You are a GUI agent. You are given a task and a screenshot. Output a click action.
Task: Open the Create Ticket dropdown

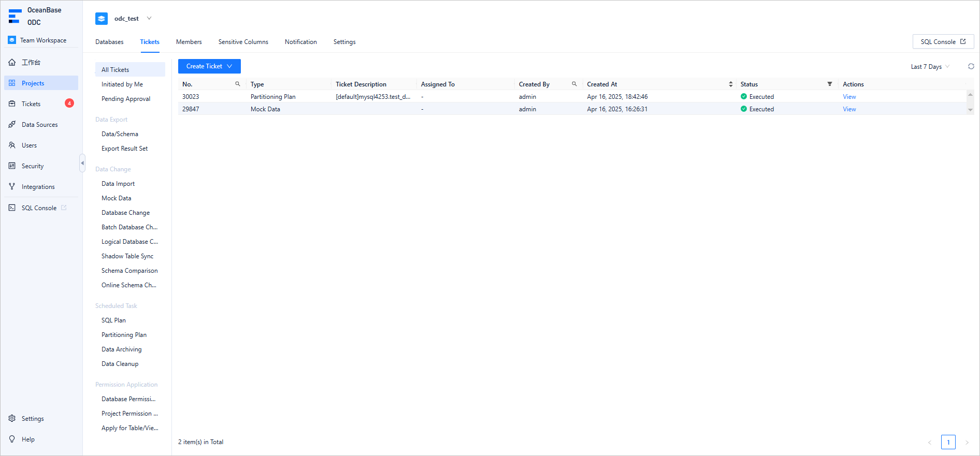tap(209, 66)
